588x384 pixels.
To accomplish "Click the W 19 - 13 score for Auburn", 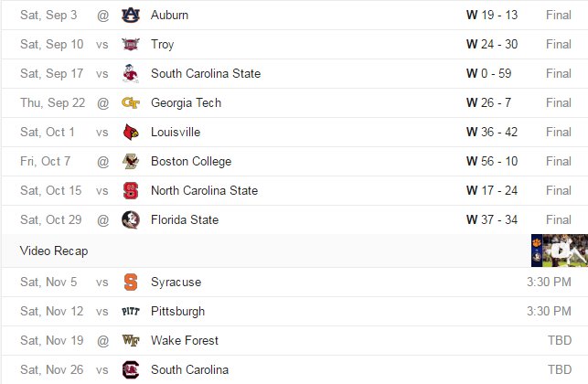I will point(492,15).
